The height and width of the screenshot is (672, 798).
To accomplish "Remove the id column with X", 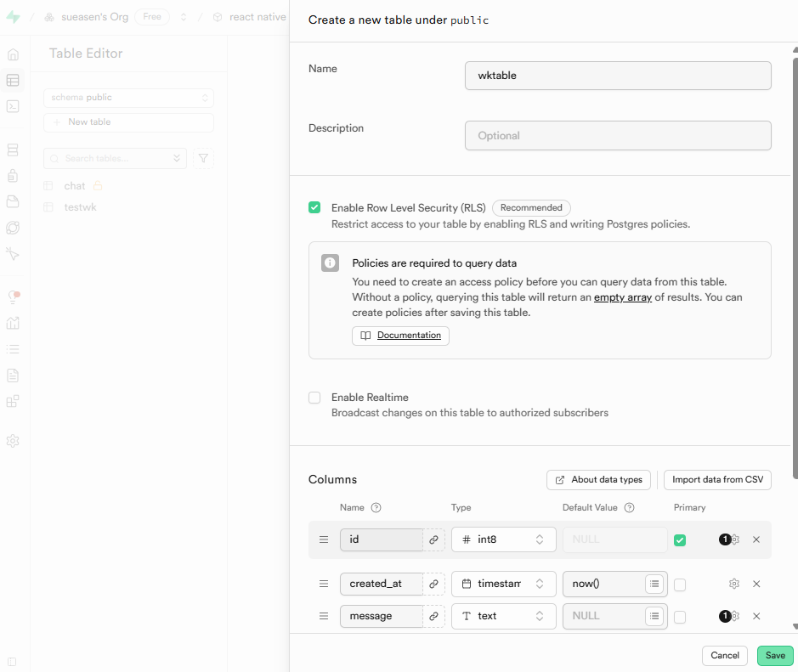I will pos(756,539).
